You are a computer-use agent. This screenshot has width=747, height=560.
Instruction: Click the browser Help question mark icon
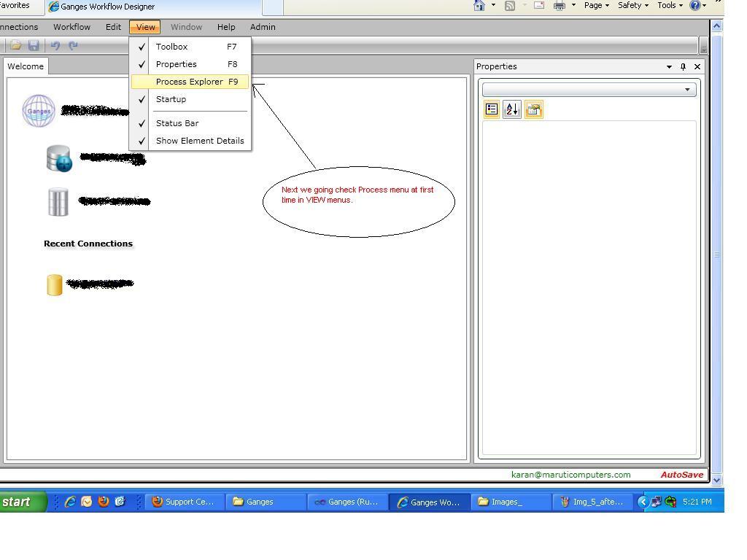695,5
